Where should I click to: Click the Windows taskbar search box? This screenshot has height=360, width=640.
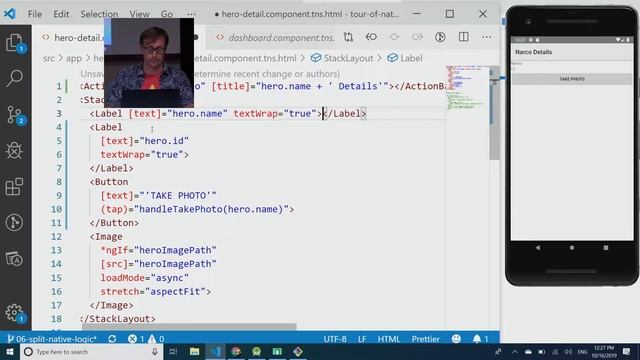pos(92,351)
